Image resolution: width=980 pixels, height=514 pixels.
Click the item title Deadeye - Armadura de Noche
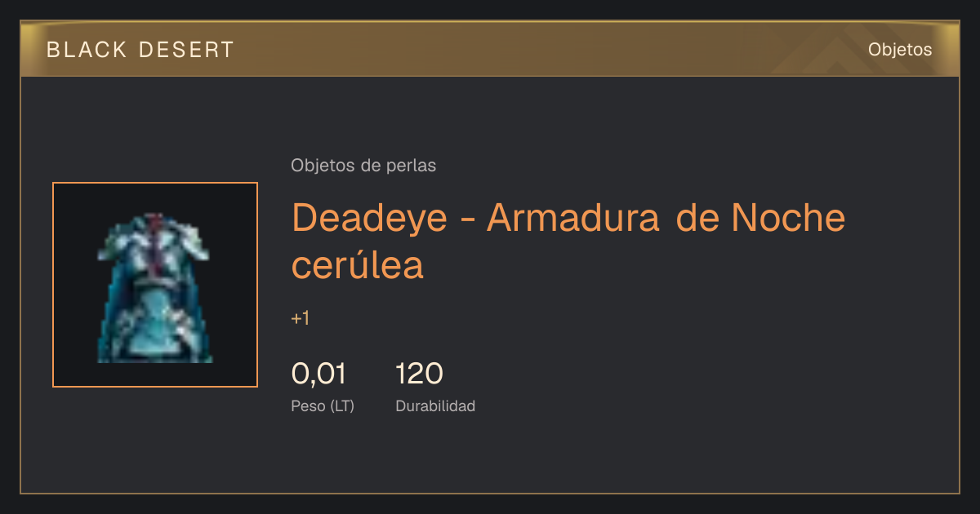pyautogui.click(x=568, y=218)
